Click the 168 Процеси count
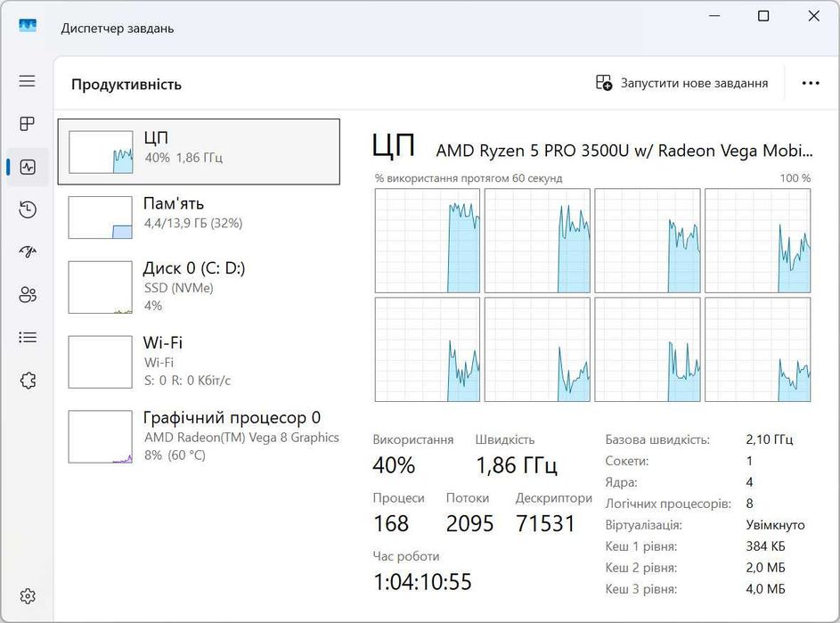The image size is (840, 623). [x=391, y=523]
